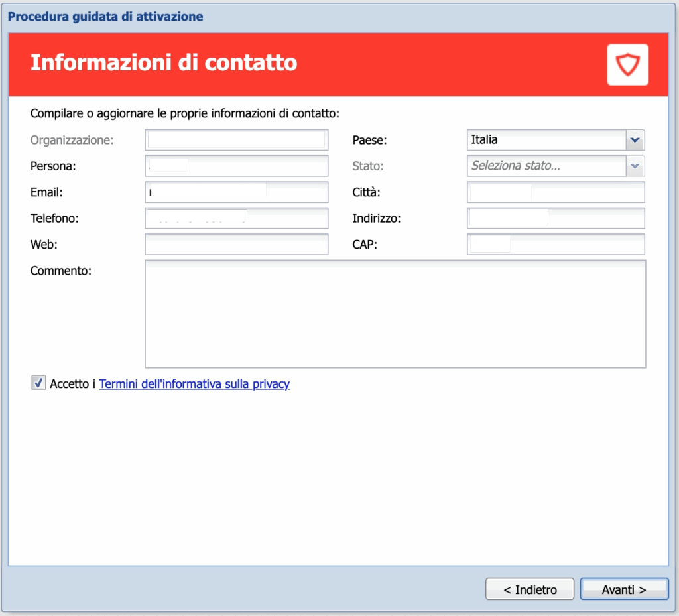Tick the privacy terms acceptance checkbox
This screenshot has height=616, width=679.
click(x=38, y=383)
